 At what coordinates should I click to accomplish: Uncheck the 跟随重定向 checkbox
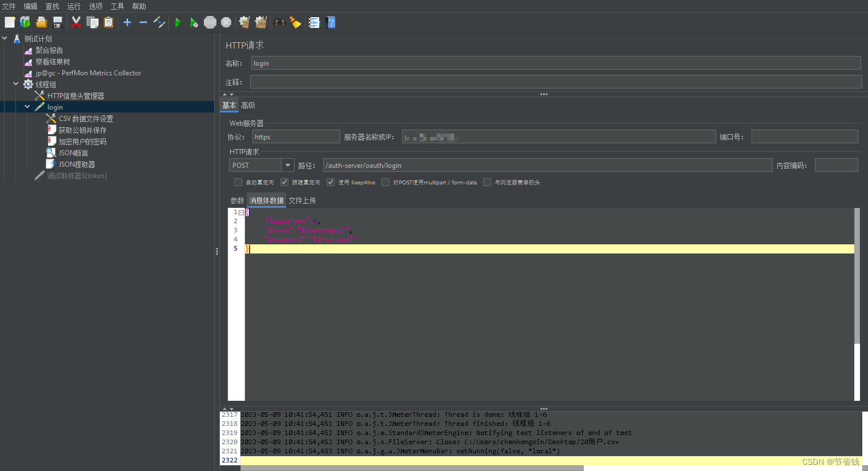click(x=284, y=182)
